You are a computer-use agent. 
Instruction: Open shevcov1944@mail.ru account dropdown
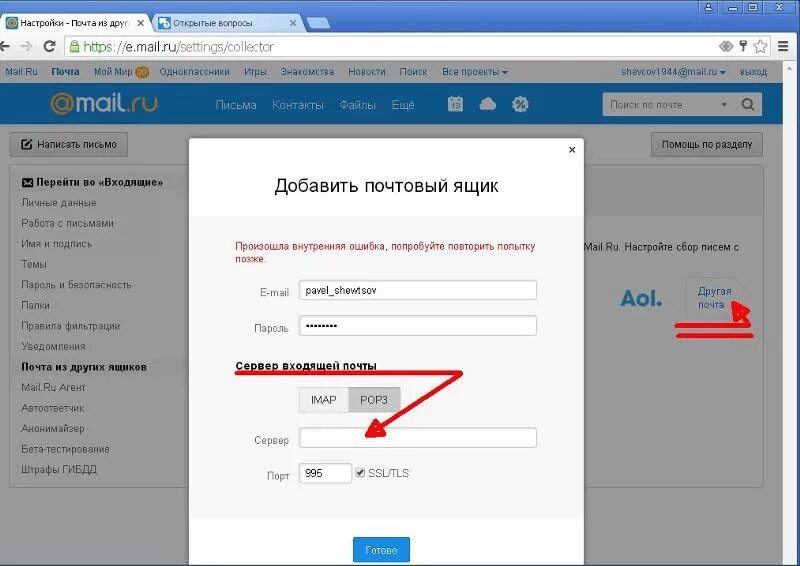click(673, 72)
